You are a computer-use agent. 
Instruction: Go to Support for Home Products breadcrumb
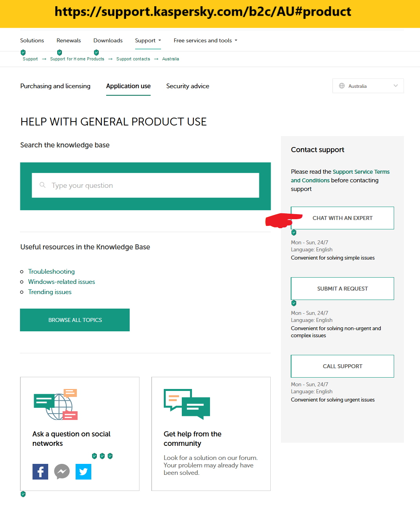point(77,59)
